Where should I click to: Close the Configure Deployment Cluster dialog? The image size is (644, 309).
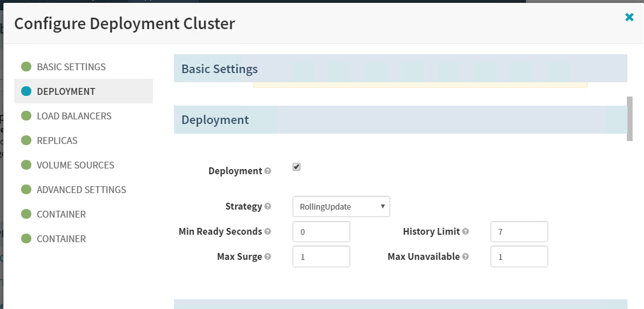[x=629, y=17]
